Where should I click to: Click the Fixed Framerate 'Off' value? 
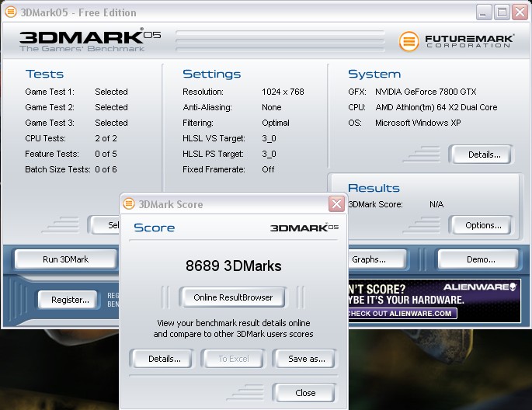(268, 169)
